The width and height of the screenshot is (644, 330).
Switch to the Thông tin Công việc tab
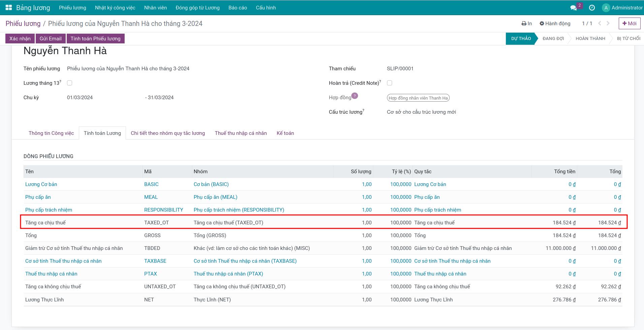tap(51, 133)
